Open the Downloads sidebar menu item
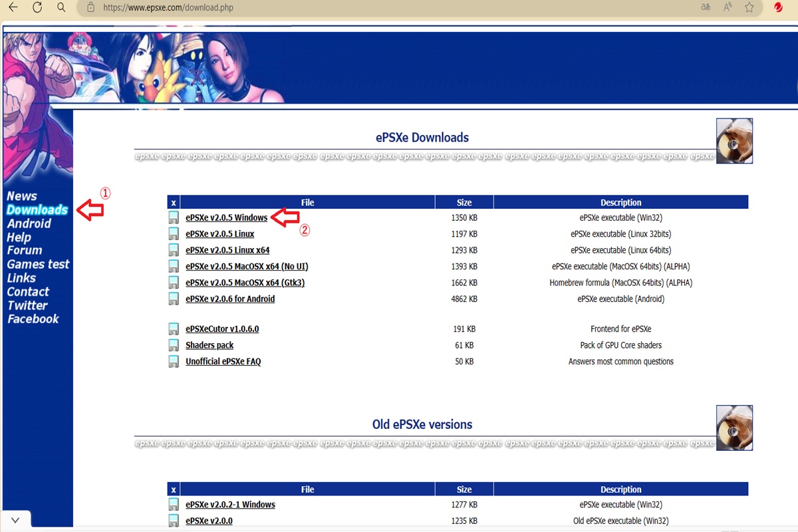798x532 pixels. tap(37, 210)
